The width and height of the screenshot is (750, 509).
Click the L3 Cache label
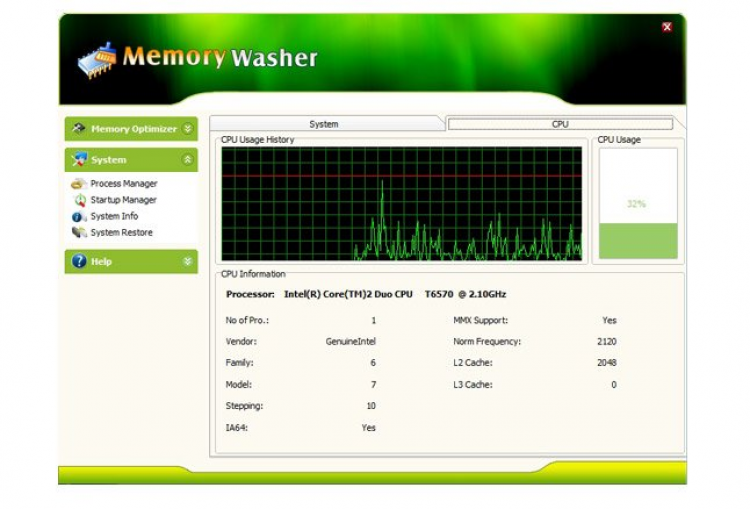[x=473, y=385]
